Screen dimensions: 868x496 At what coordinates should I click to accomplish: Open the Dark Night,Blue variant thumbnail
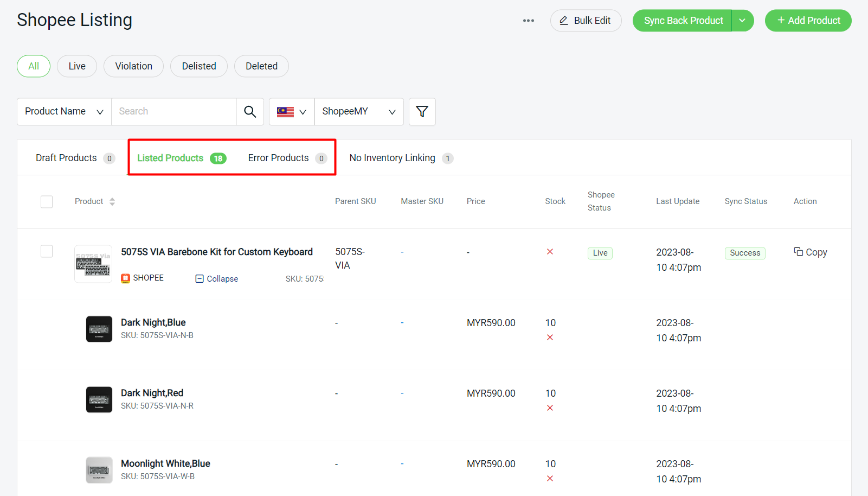(99, 329)
